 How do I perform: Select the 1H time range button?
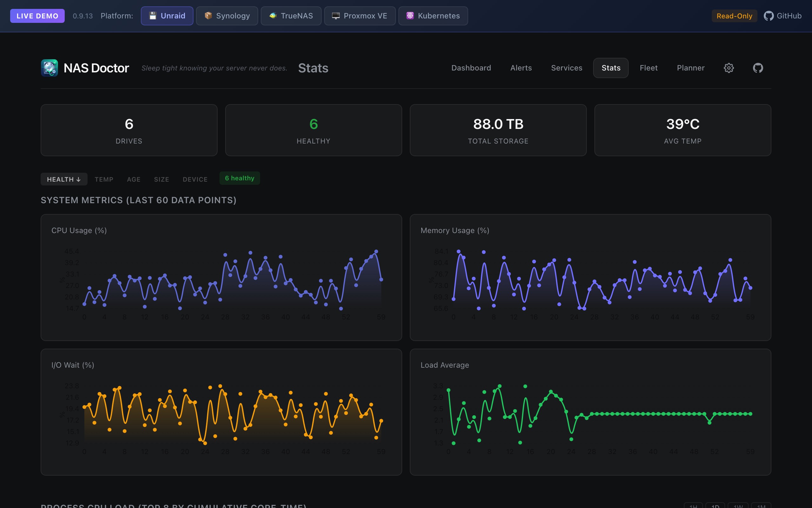point(693,506)
